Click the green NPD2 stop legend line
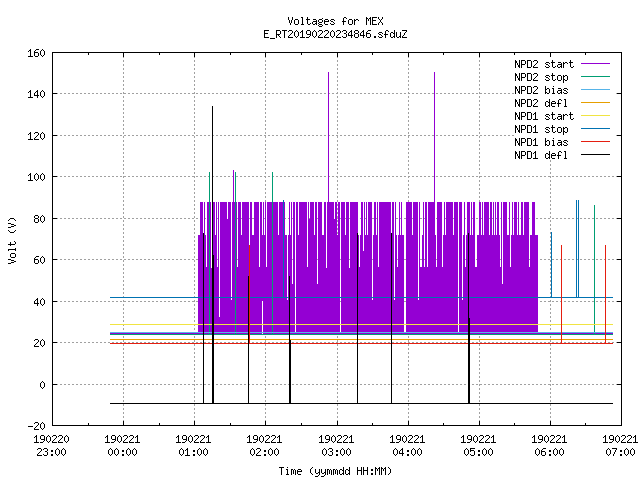This screenshot has width=640, height=480. (x=595, y=77)
